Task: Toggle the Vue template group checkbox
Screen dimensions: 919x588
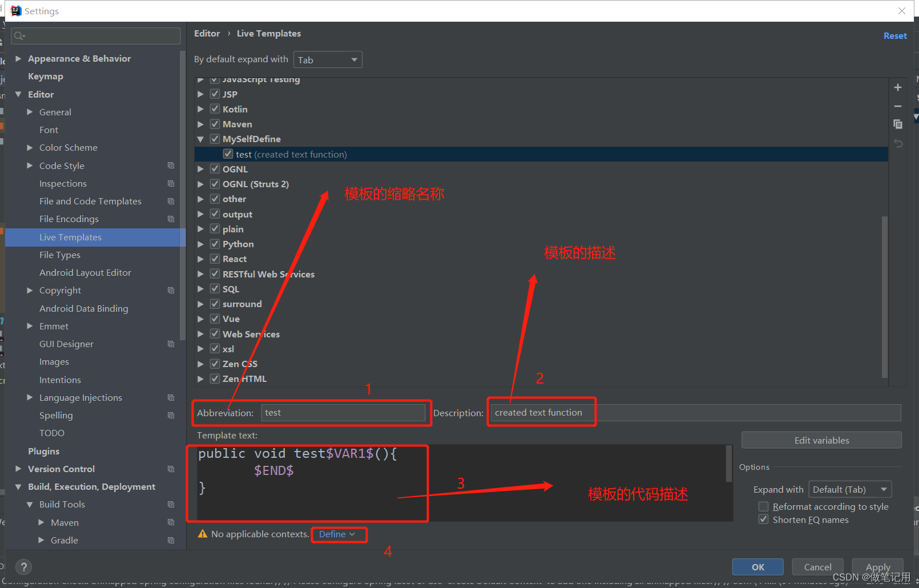Action: click(x=215, y=319)
